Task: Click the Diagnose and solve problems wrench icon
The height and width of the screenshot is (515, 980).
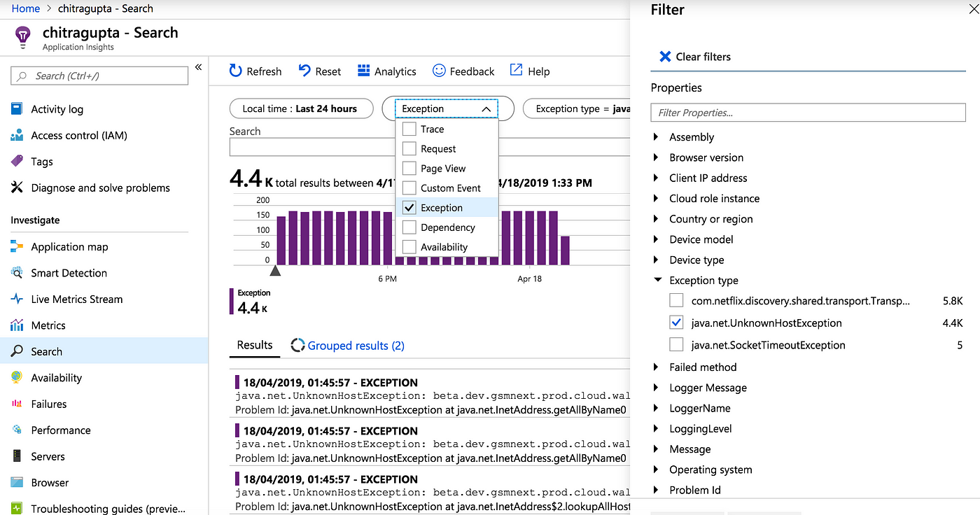Action: pyautogui.click(x=17, y=188)
